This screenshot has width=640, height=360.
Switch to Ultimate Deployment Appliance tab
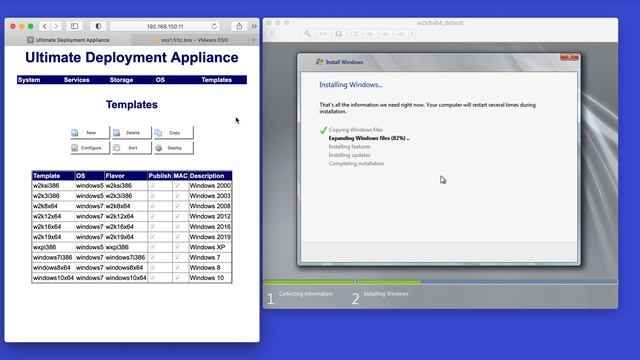[x=68, y=40]
